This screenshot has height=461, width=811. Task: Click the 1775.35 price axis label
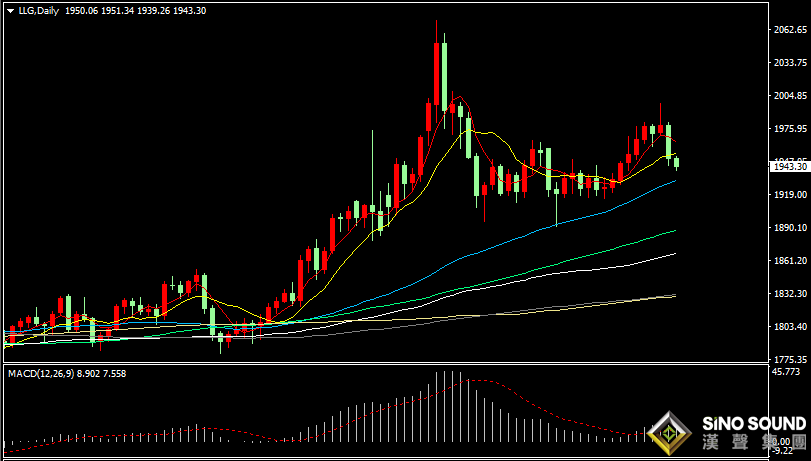(x=790, y=359)
